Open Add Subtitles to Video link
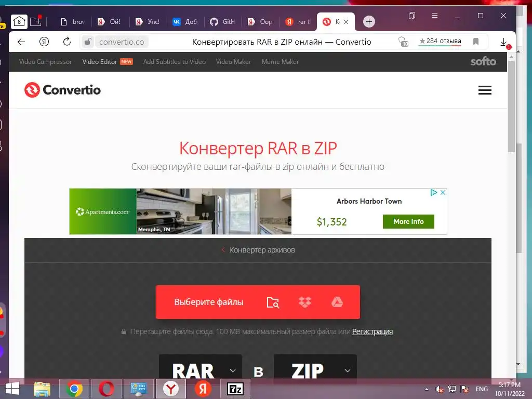The image size is (532, 399). (175, 62)
